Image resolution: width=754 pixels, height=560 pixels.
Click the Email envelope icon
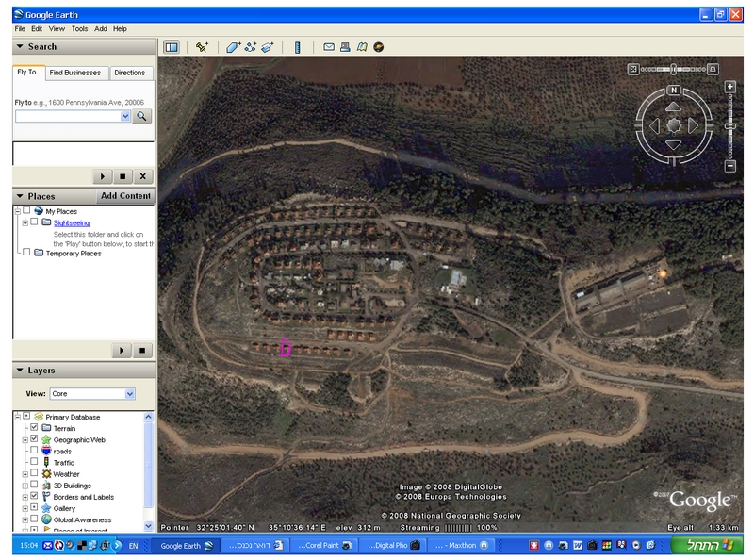tap(329, 47)
